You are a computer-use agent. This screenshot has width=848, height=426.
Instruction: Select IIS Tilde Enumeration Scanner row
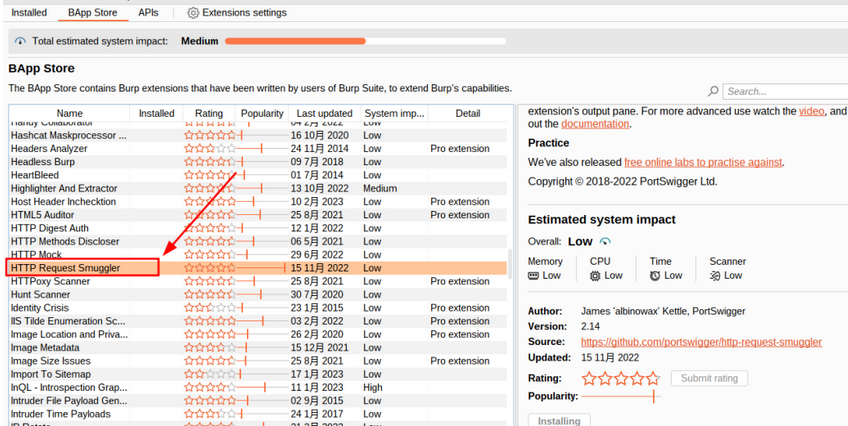pos(257,321)
